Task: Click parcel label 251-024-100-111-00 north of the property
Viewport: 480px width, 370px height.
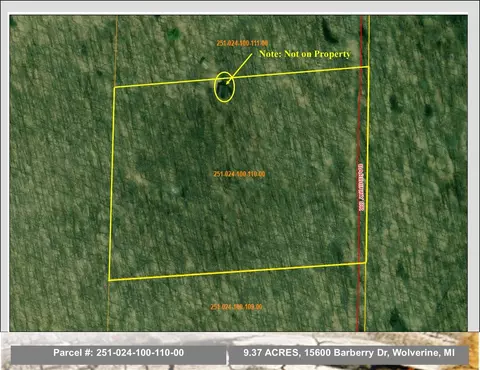Action: click(242, 43)
